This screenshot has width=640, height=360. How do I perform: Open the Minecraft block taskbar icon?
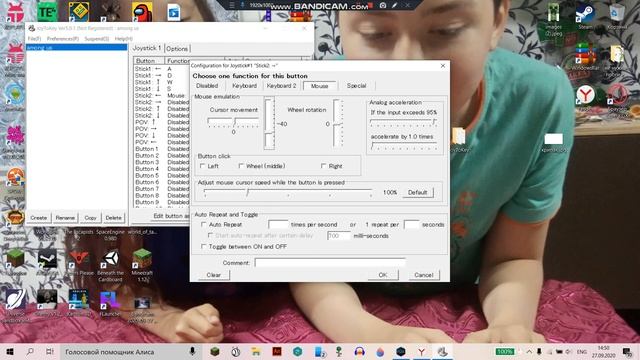(215, 351)
